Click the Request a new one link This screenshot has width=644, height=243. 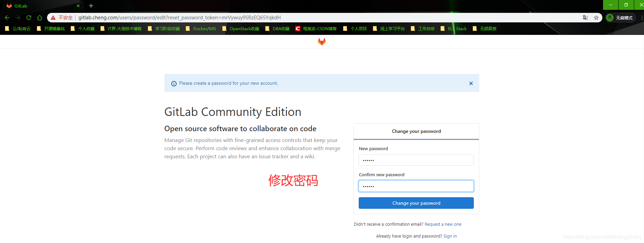coord(443,224)
